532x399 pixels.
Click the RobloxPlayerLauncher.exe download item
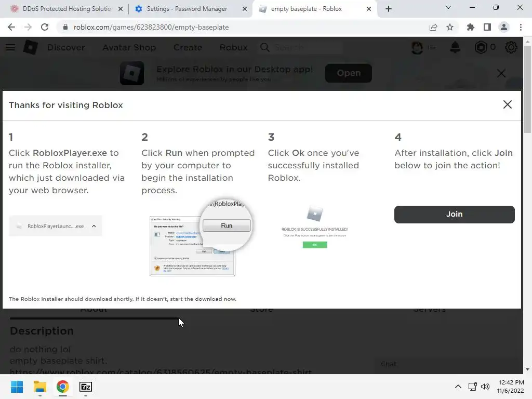click(x=56, y=226)
